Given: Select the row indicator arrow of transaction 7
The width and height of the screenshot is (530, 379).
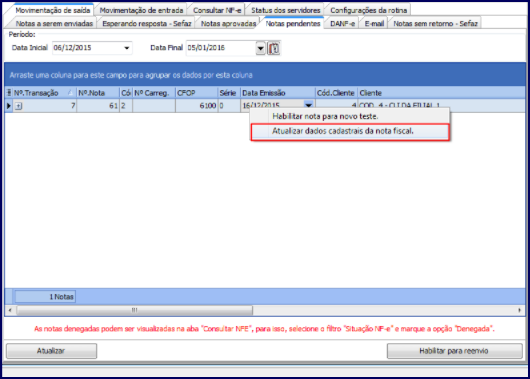Looking at the screenshot, I should click(9, 106).
